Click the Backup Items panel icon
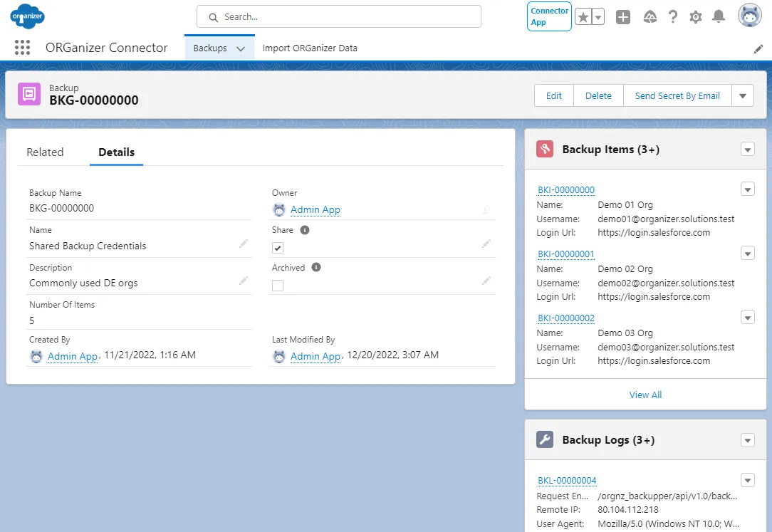 pos(545,149)
